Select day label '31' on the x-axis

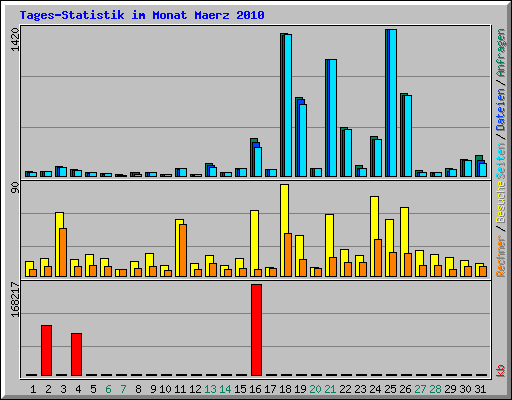(x=480, y=389)
